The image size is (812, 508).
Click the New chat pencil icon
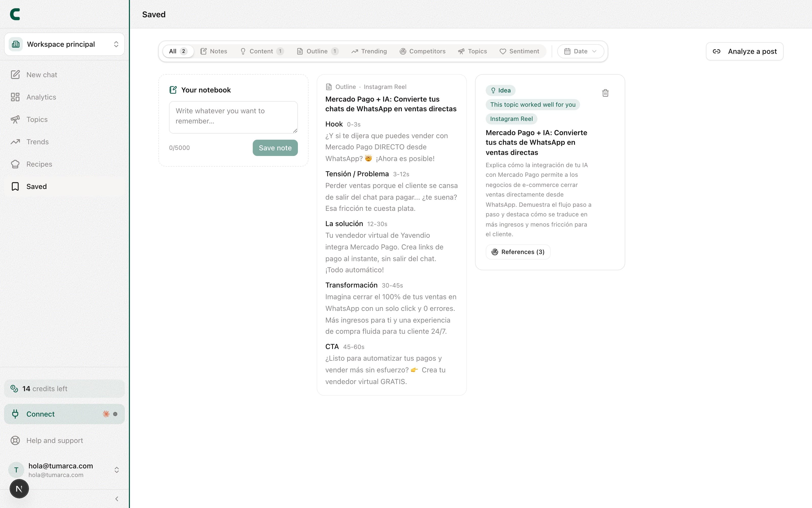coord(15,75)
